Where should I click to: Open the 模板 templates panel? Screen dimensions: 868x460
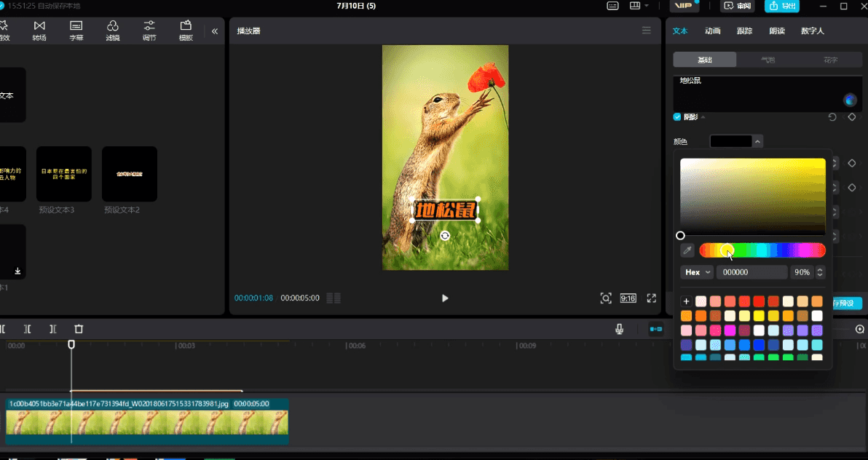[x=186, y=31]
